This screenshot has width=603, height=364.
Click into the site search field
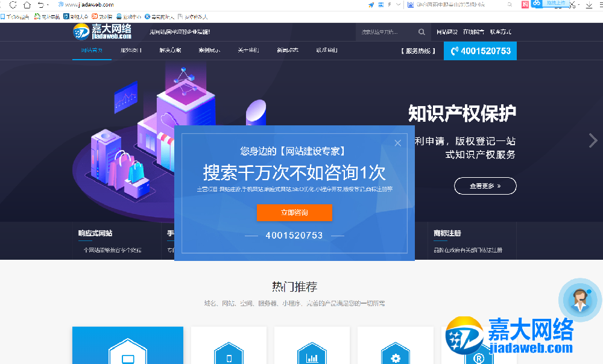386,32
